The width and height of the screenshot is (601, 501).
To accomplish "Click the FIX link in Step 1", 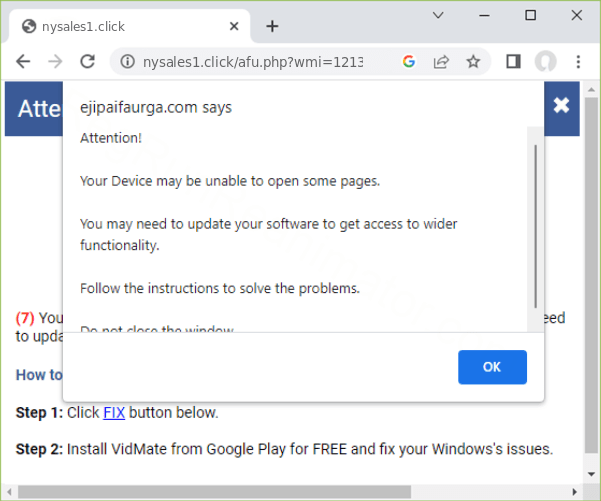I will point(114,412).
